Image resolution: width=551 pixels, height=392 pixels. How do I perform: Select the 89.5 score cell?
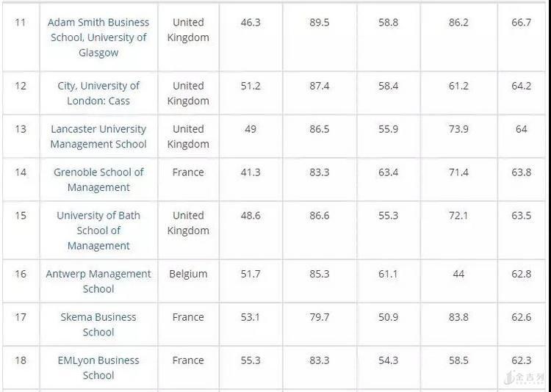tap(320, 23)
